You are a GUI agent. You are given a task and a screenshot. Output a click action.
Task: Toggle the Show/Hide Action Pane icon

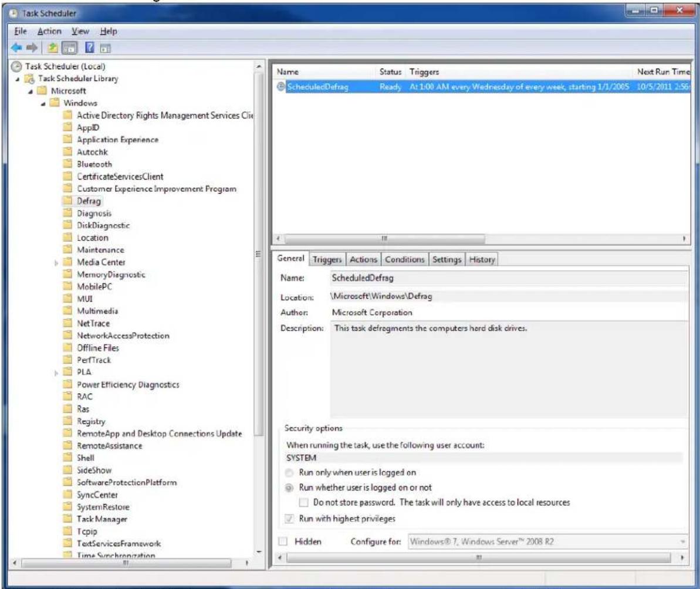pyautogui.click(x=106, y=48)
